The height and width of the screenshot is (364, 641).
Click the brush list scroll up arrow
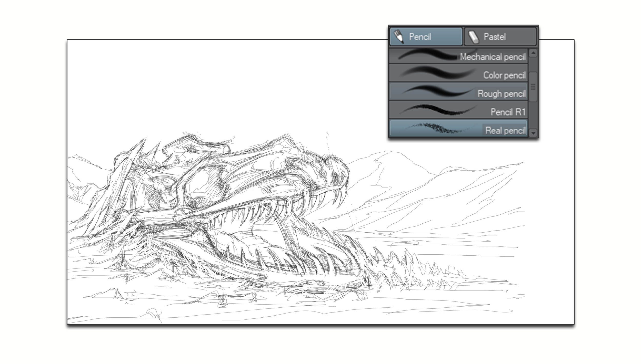(533, 53)
